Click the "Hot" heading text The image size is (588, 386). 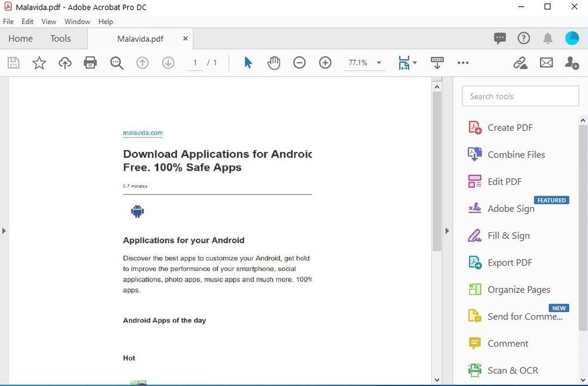point(129,358)
